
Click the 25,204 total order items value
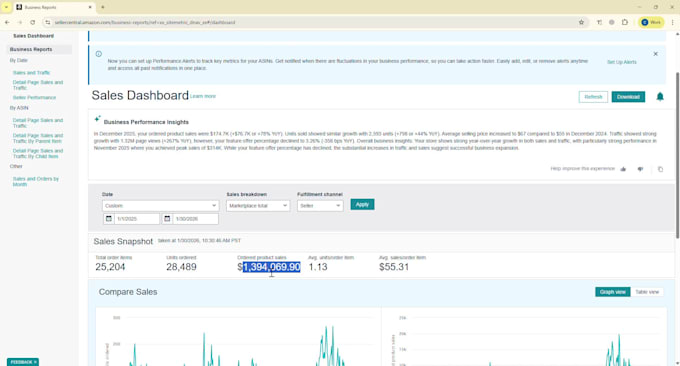coord(110,267)
